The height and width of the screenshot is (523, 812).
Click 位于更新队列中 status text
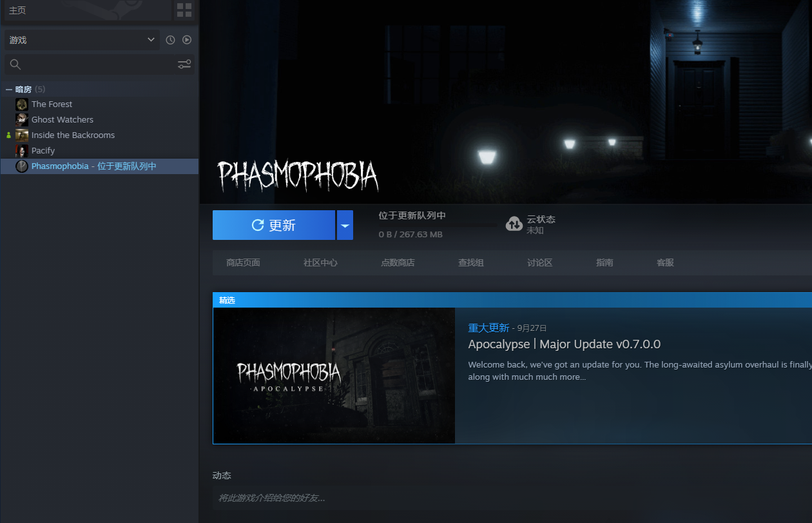coord(412,215)
